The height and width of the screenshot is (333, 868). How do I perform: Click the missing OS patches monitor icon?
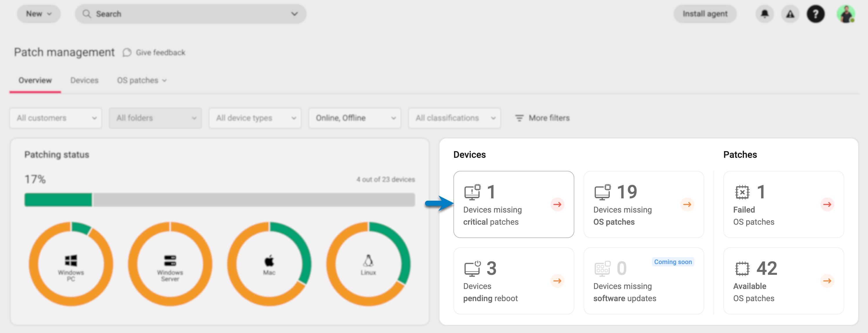click(x=602, y=192)
